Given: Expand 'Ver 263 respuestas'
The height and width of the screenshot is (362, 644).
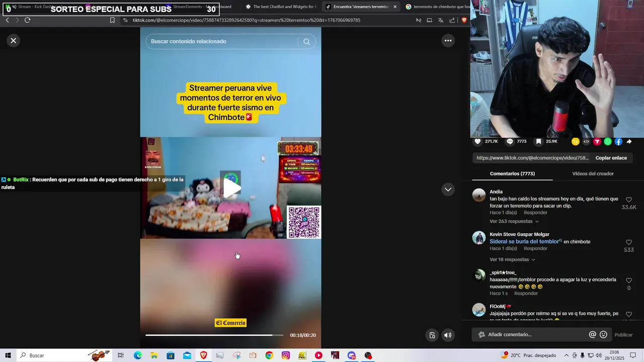Looking at the screenshot, I should [x=514, y=221].
